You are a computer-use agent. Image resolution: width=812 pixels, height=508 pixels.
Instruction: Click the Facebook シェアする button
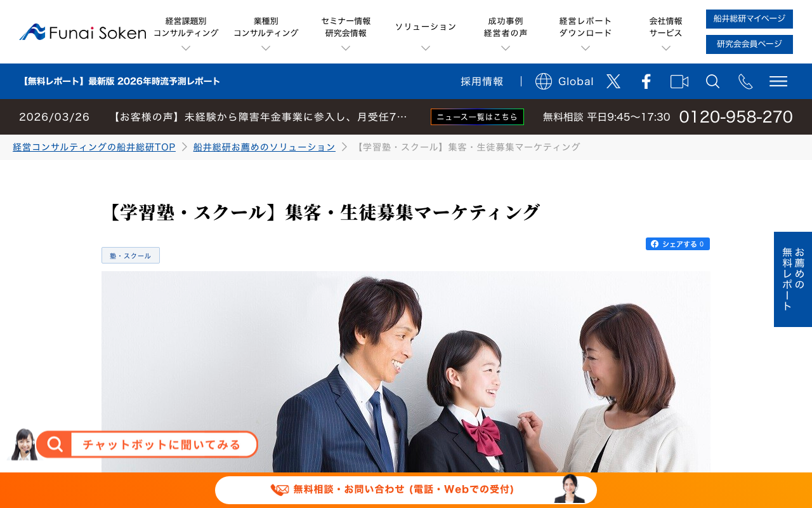678,244
